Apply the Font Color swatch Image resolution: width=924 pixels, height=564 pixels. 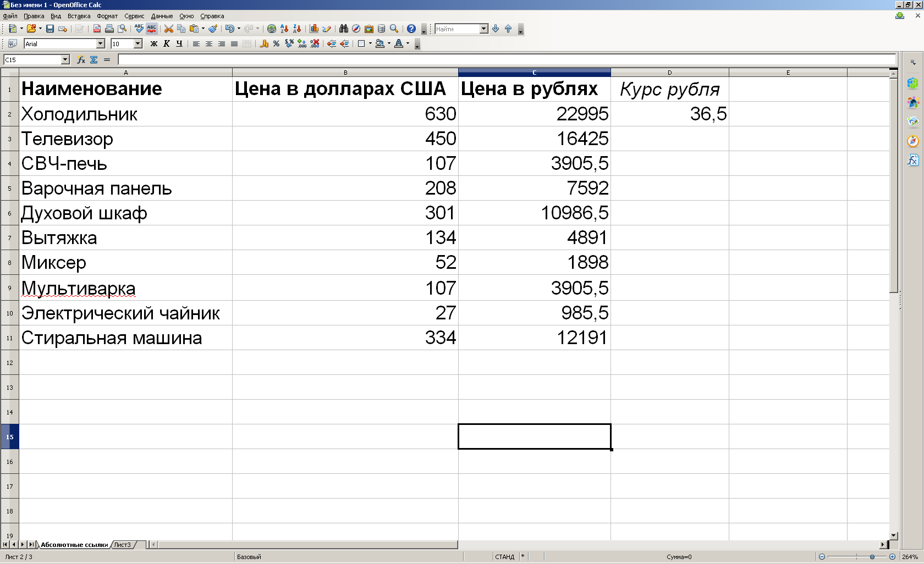coord(399,43)
